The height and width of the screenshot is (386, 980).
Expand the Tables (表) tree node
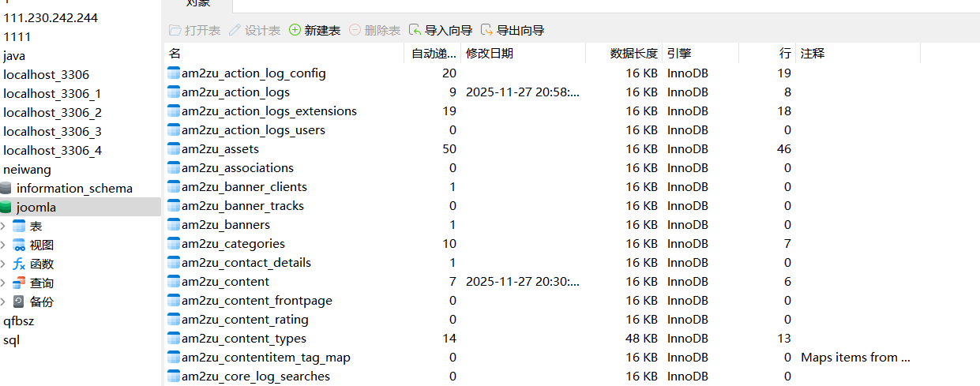click(x=3, y=227)
